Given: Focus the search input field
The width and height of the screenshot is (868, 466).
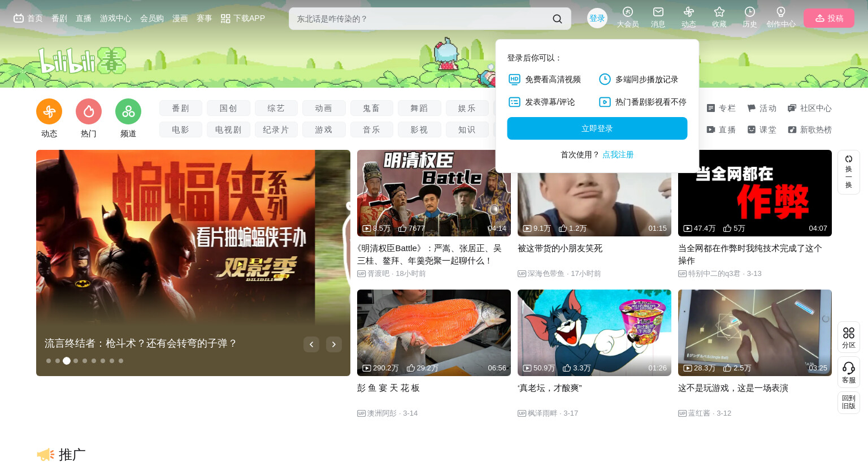Looking at the screenshot, I should click(421, 19).
